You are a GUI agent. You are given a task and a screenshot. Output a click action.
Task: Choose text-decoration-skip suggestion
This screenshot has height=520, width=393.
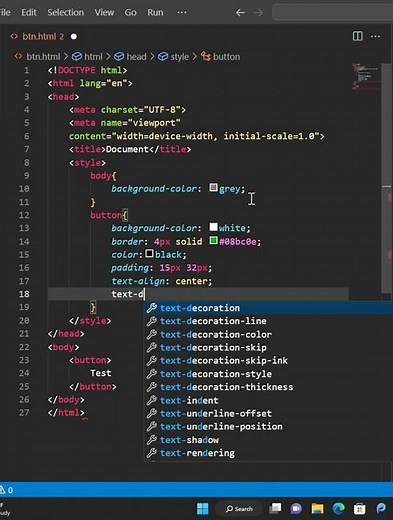coord(268,347)
